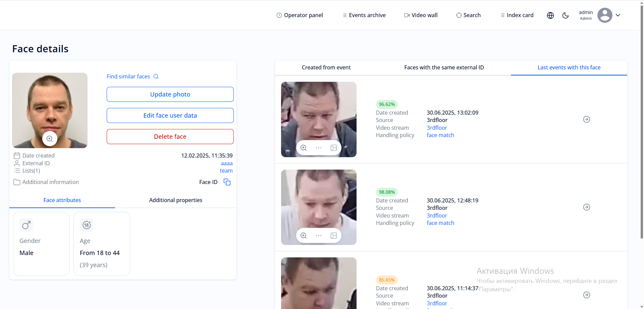Zoom into the second event photo
Viewport: 644px width, 309px height.
[304, 236]
